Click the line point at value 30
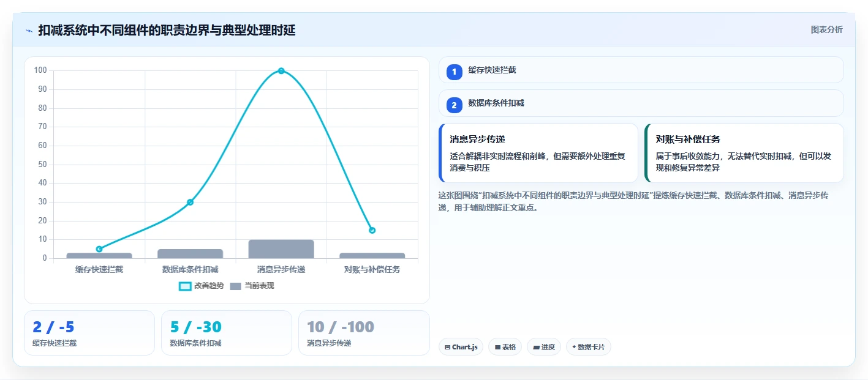Image resolution: width=868 pixels, height=380 pixels. [x=190, y=202]
